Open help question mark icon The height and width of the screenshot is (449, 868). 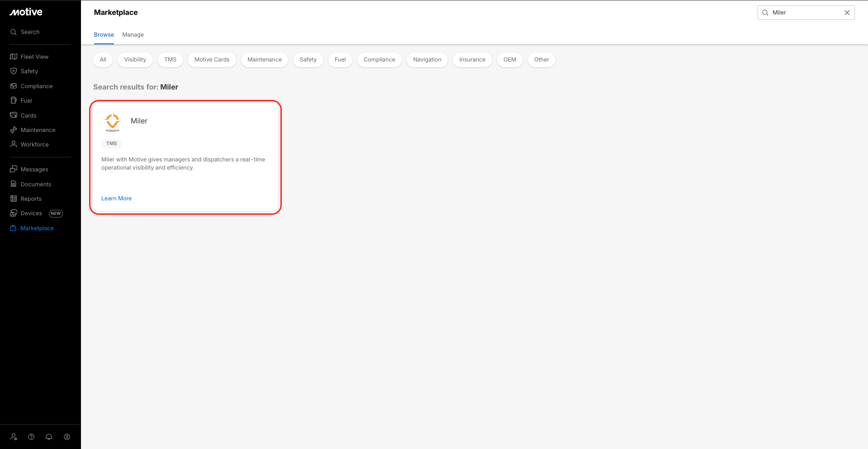(31, 437)
